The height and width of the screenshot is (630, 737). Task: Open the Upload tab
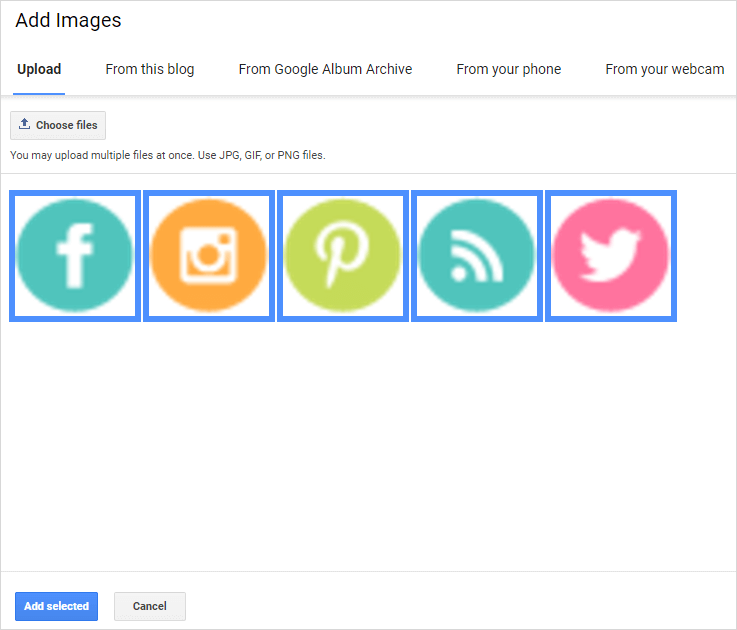[x=39, y=69]
